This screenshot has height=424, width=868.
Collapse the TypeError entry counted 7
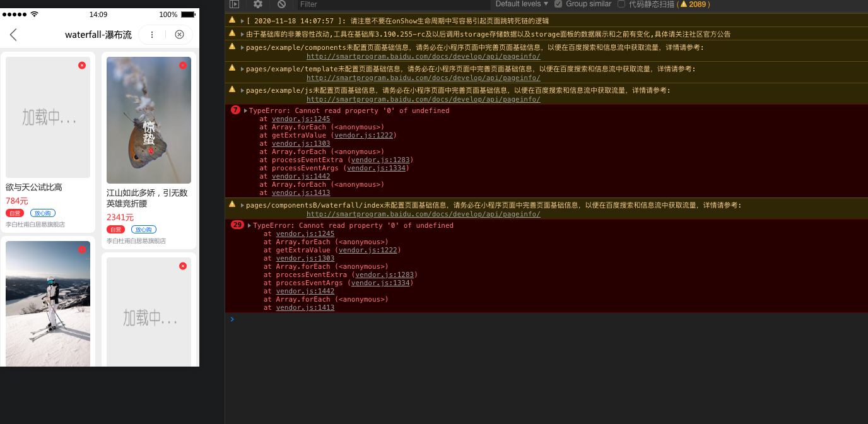245,110
